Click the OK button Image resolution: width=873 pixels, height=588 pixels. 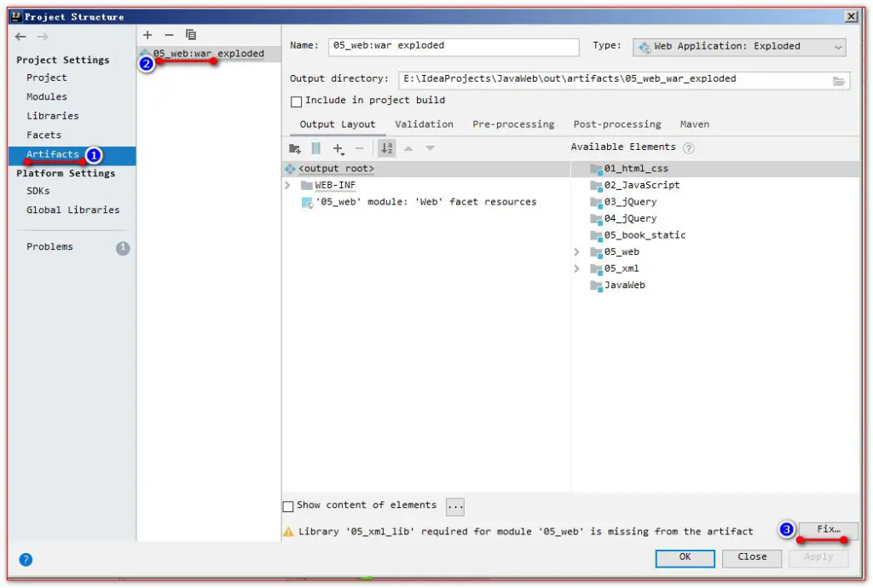click(x=685, y=557)
